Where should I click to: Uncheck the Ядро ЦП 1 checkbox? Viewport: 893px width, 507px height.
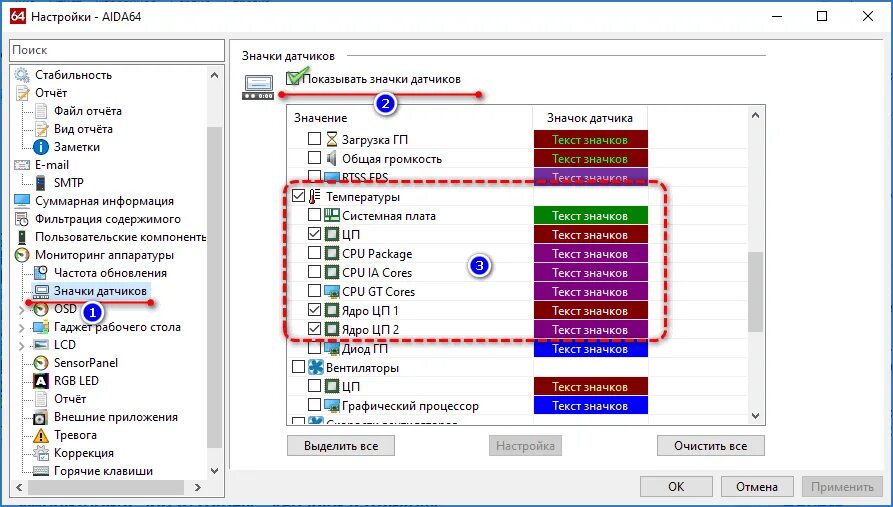click(314, 310)
